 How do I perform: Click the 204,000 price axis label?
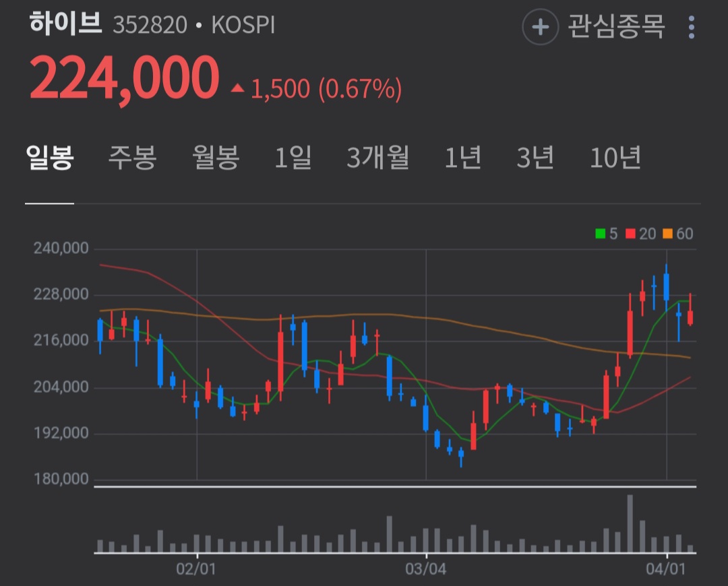tap(61, 387)
